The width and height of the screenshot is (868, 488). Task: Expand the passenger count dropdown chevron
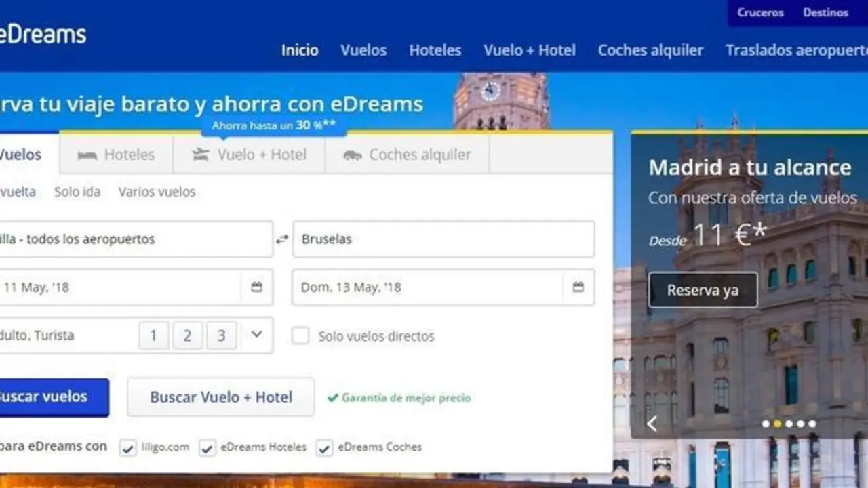(256, 335)
